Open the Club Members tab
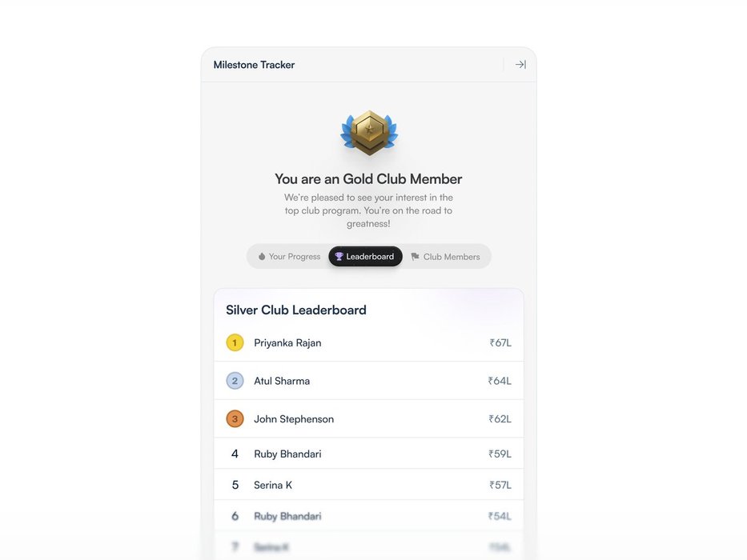 pyautogui.click(x=446, y=257)
